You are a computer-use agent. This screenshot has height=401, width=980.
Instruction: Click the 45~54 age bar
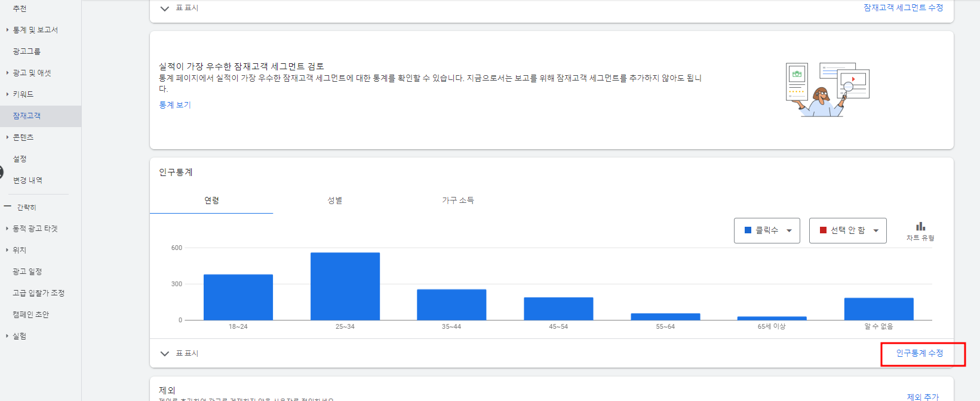(558, 309)
